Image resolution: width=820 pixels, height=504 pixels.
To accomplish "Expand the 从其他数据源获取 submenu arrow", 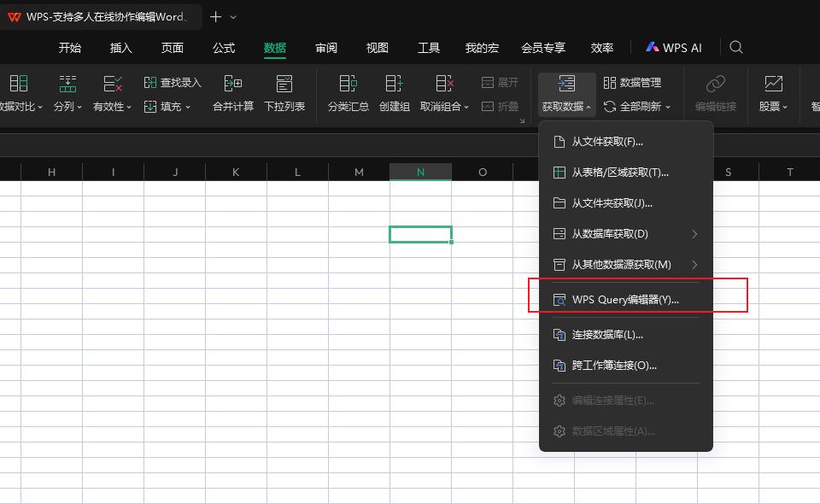I will [694, 265].
